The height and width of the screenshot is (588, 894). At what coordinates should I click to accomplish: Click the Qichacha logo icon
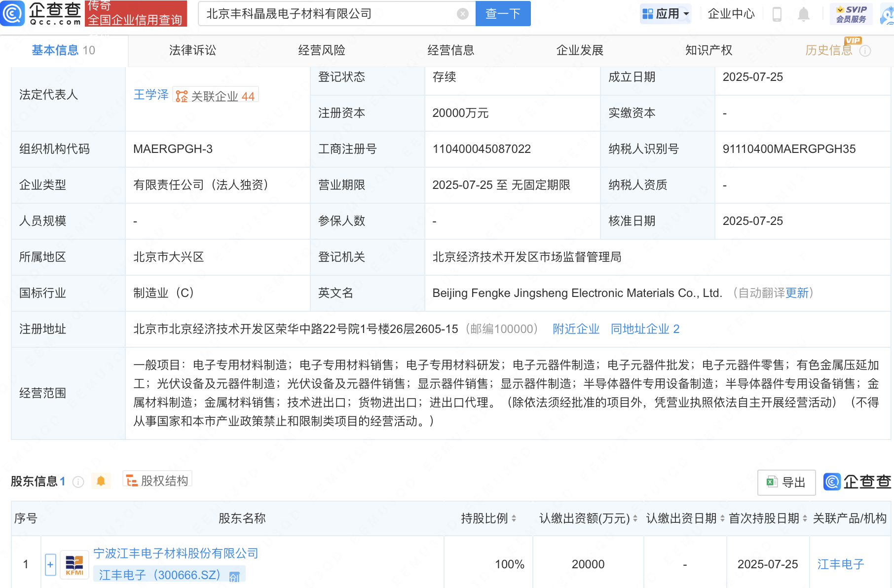click(13, 13)
